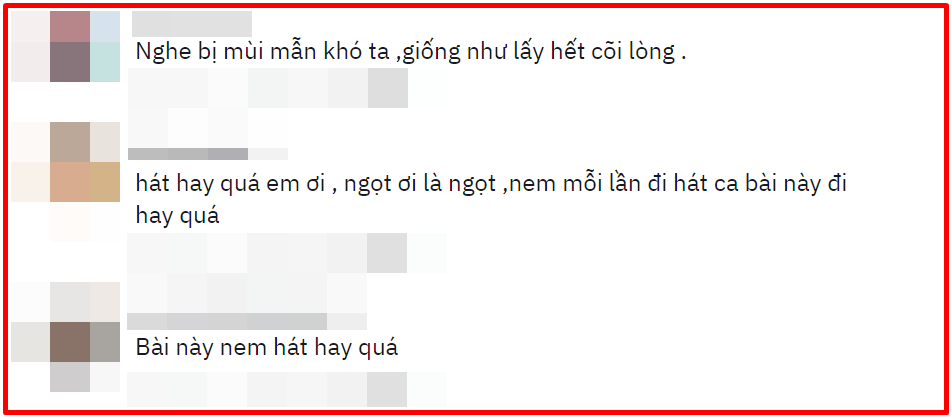Click dark reaction badge under 'cõi lòng' comment
This screenshot has width=952, height=418.
click(x=387, y=88)
